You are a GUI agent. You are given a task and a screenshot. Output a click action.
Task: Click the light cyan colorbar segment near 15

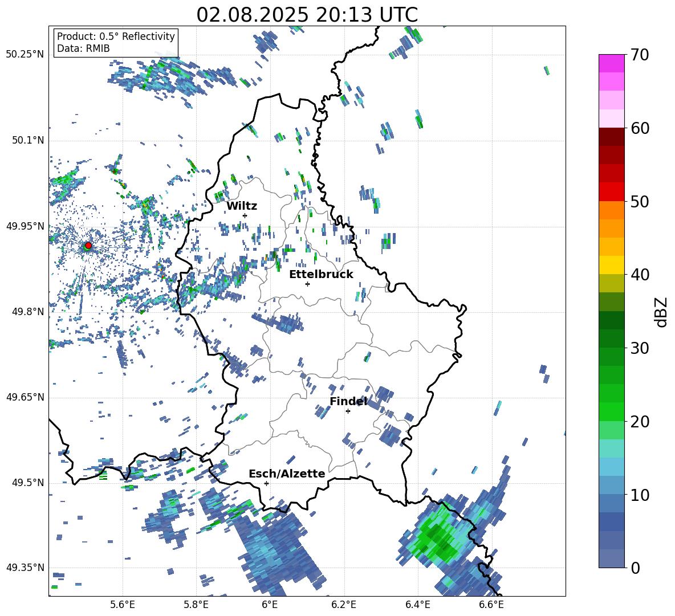pos(611,448)
